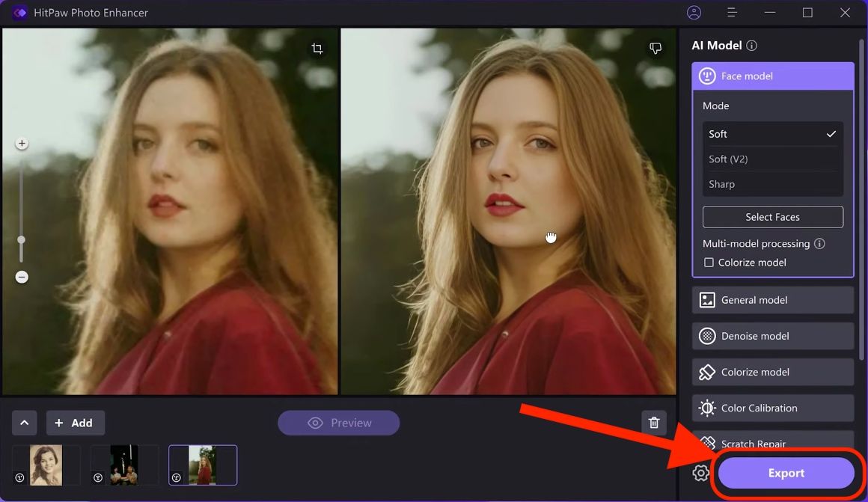Click the crop icon on original image
Screen dimensions: 868x502
click(x=317, y=49)
